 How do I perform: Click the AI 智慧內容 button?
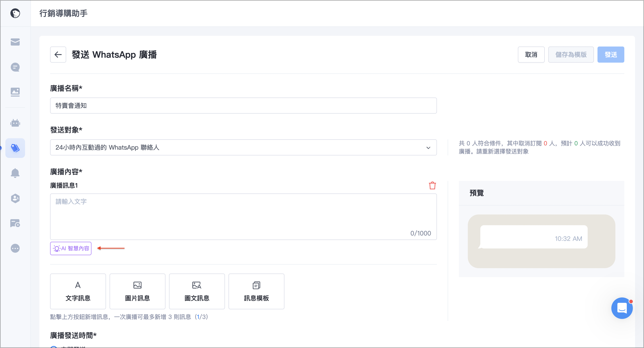click(71, 248)
